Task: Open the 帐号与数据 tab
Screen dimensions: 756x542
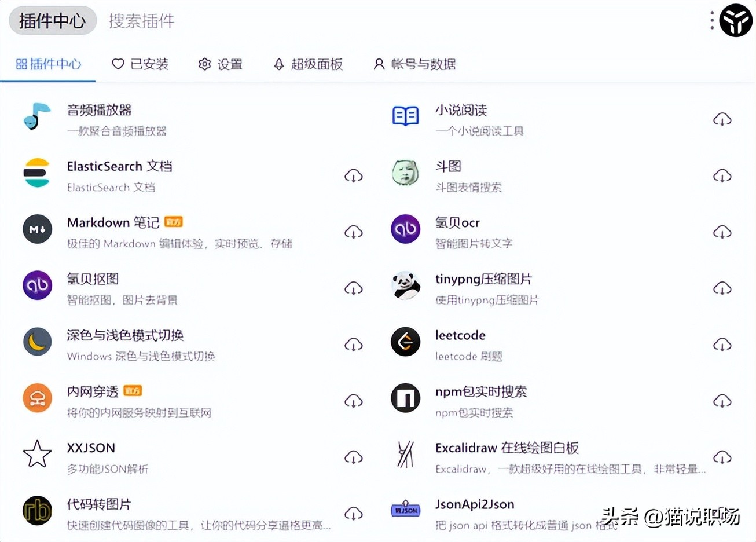Action: tap(414, 64)
